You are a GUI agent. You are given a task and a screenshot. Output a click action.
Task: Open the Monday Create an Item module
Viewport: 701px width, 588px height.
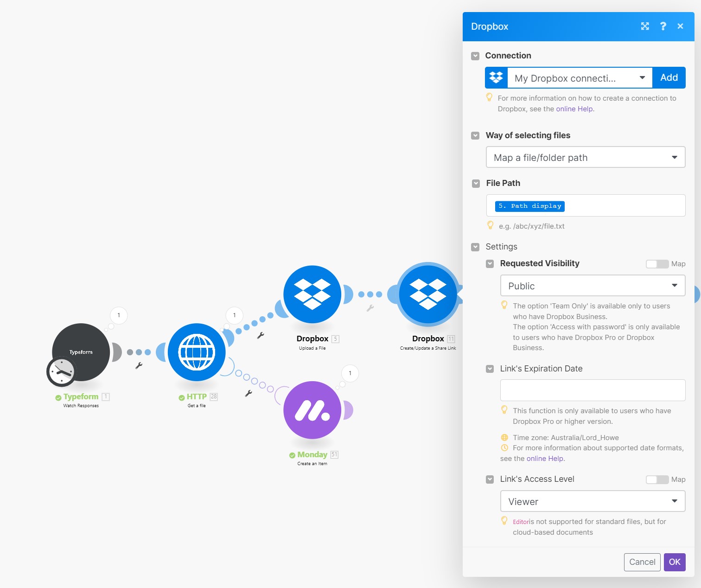point(312,410)
